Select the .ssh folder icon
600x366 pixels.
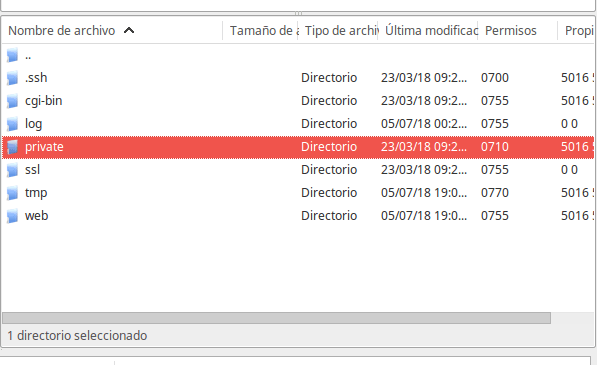[12, 78]
